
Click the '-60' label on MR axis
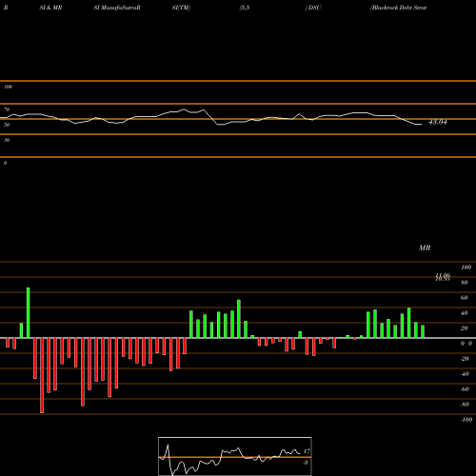pos(465,389)
